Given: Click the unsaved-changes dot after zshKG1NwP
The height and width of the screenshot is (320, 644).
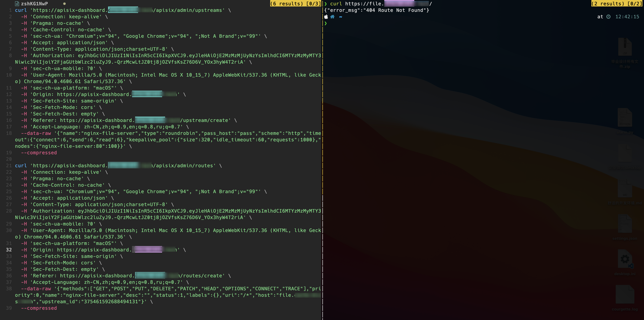Looking at the screenshot, I should pos(64,4).
